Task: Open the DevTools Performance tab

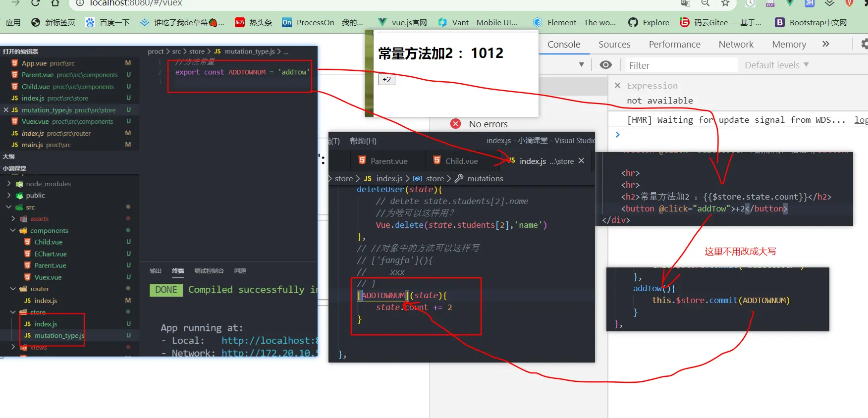Action: click(x=674, y=44)
